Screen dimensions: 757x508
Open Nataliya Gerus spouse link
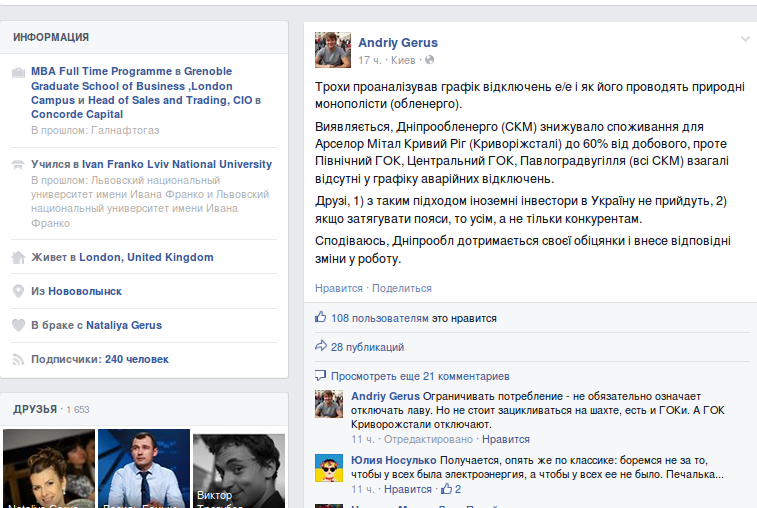pos(124,325)
